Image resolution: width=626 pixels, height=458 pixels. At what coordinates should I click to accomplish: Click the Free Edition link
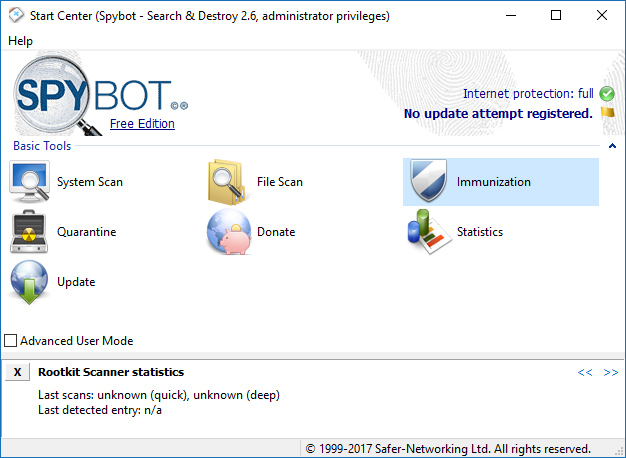(x=142, y=124)
